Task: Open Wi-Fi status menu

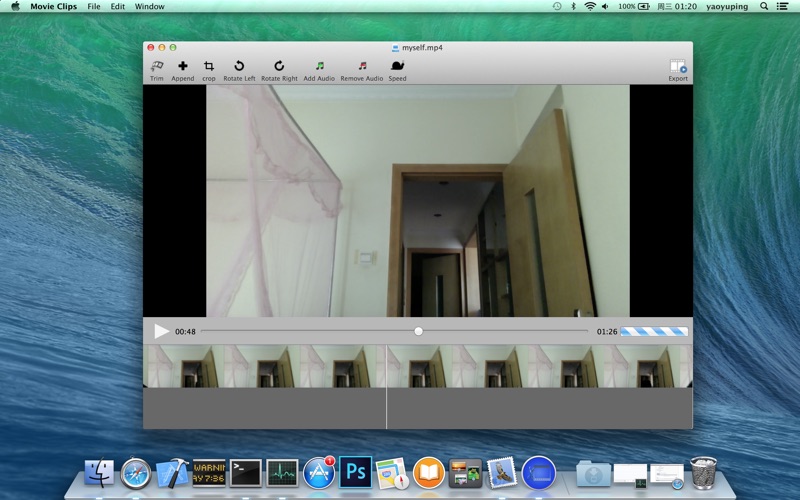Action: 590,6
